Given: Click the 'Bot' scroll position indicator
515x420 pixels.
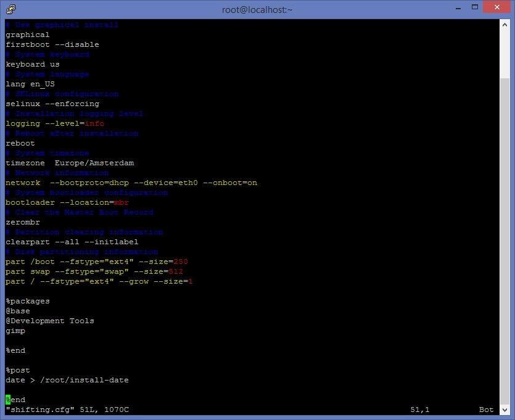Looking at the screenshot, I should pos(486,410).
